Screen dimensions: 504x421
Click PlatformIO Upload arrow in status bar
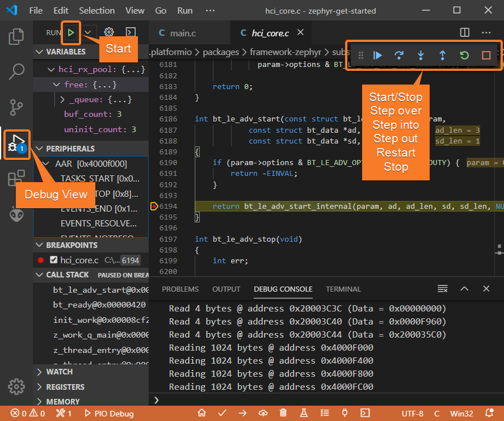243,413
